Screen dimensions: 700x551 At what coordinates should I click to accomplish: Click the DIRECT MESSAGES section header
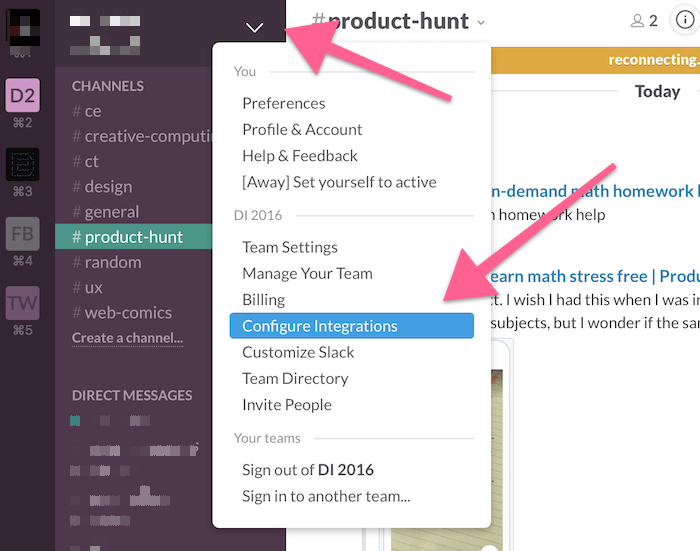tap(132, 395)
